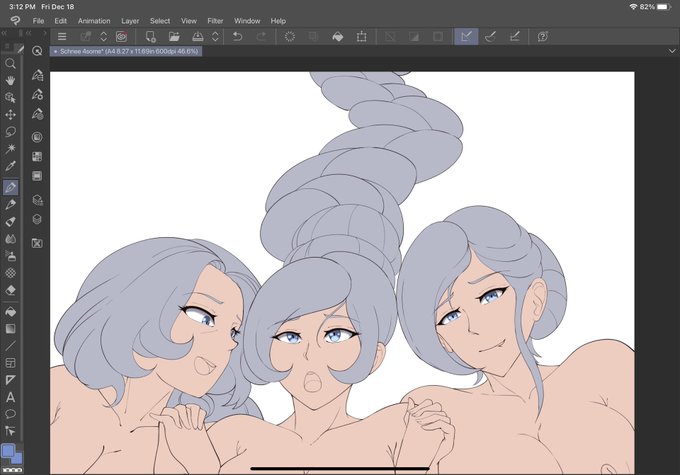Image resolution: width=680 pixels, height=475 pixels.
Task: Open the Sub Tool palette icon
Action: 37,75
